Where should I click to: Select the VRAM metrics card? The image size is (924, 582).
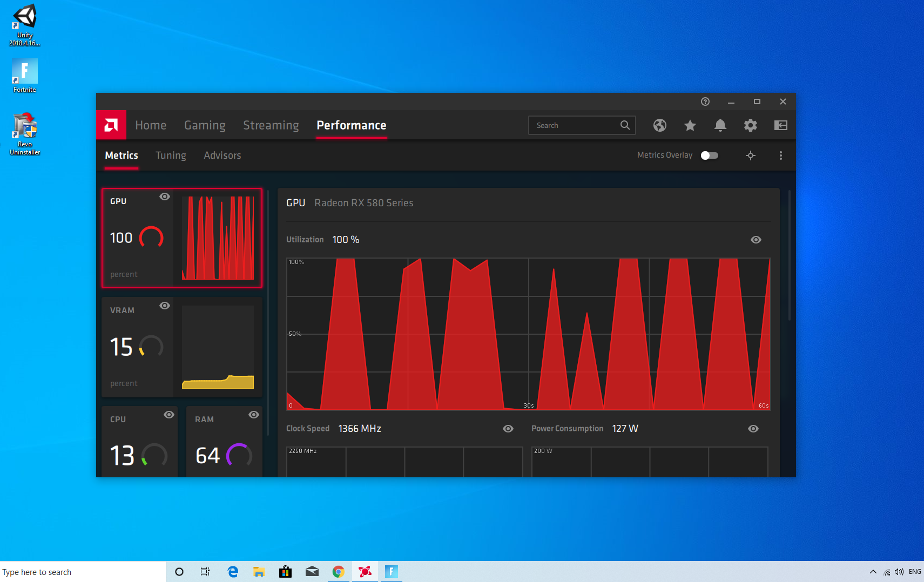182,347
